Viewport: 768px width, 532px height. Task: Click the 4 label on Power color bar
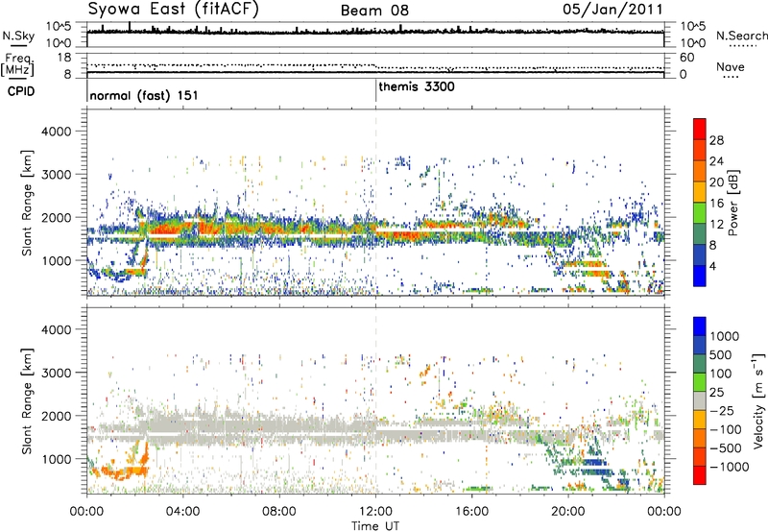(x=712, y=266)
